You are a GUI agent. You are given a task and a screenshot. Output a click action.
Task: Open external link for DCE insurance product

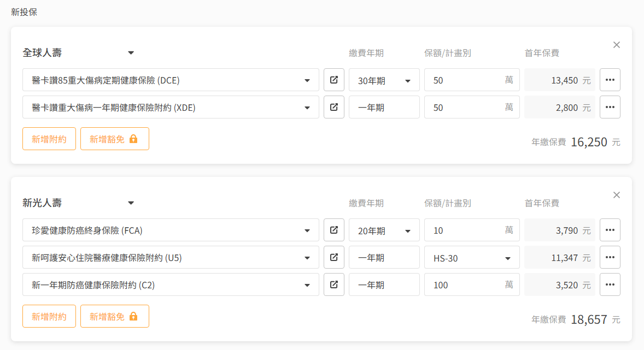[x=334, y=80]
